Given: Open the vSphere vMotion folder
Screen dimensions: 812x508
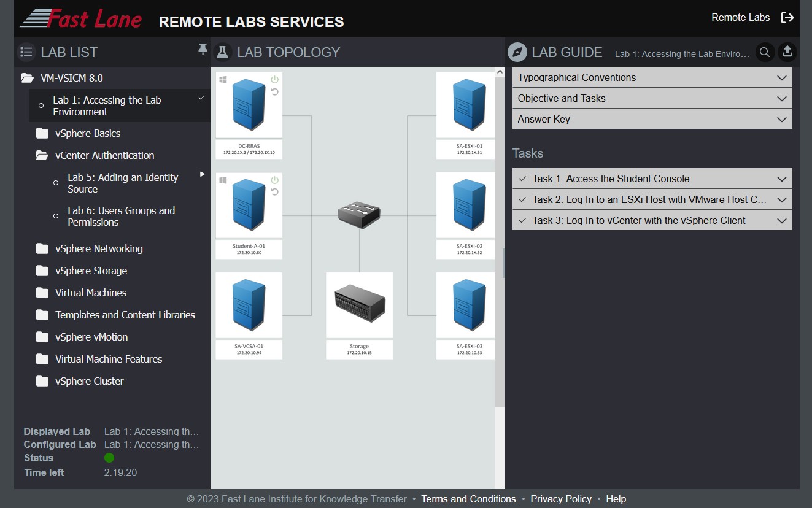Looking at the screenshot, I should [91, 337].
